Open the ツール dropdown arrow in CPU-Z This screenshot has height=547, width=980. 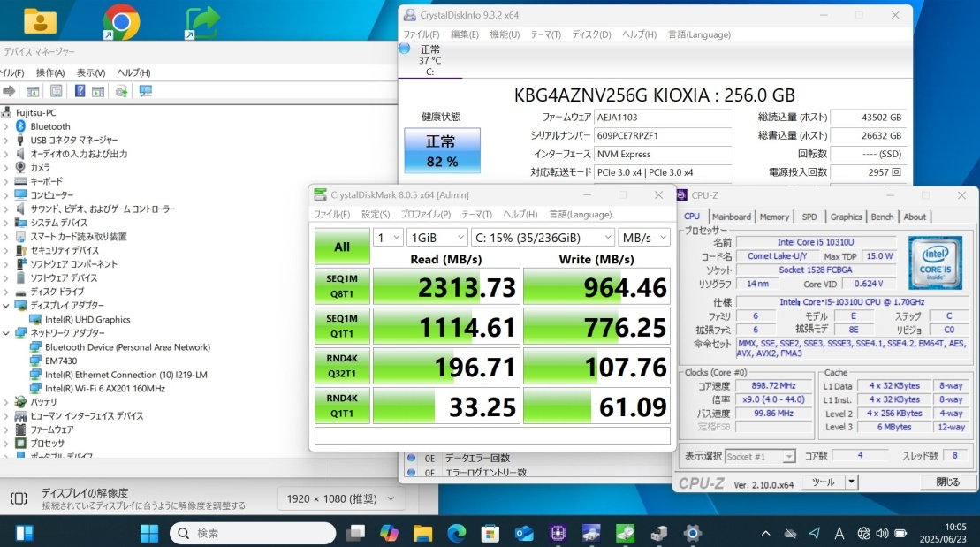click(x=851, y=482)
